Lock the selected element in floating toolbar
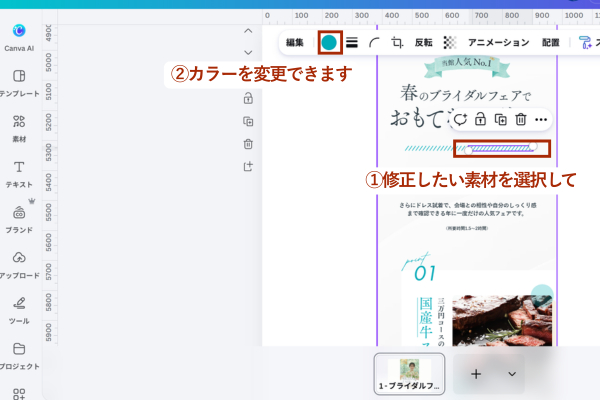Image resolution: width=600 pixels, height=400 pixels. (x=480, y=119)
